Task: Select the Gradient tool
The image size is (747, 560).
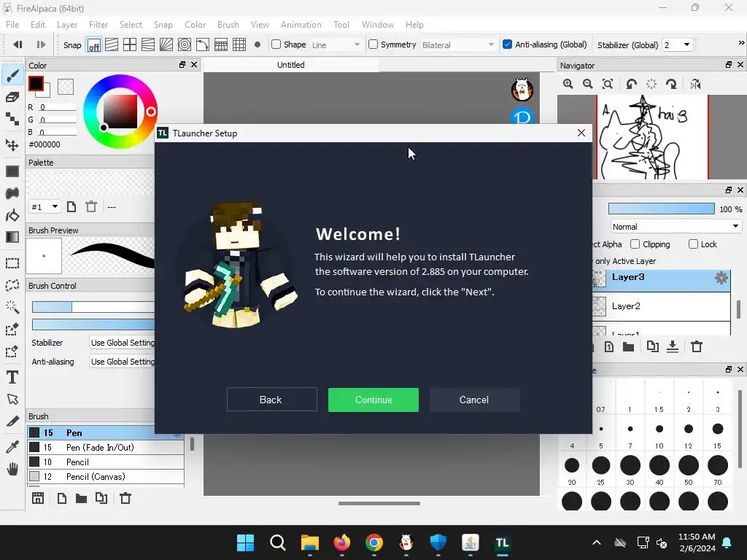Action: click(x=12, y=237)
